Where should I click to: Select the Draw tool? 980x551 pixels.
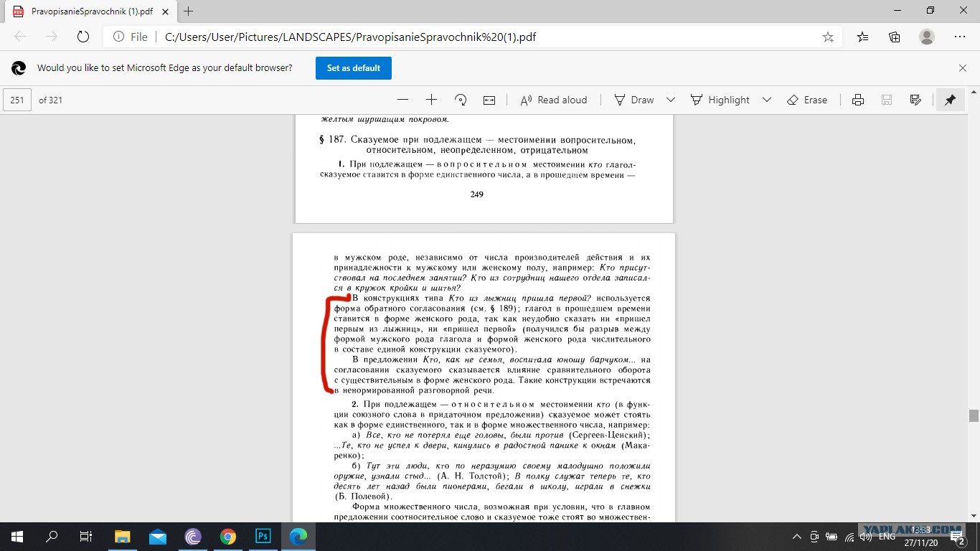[634, 100]
